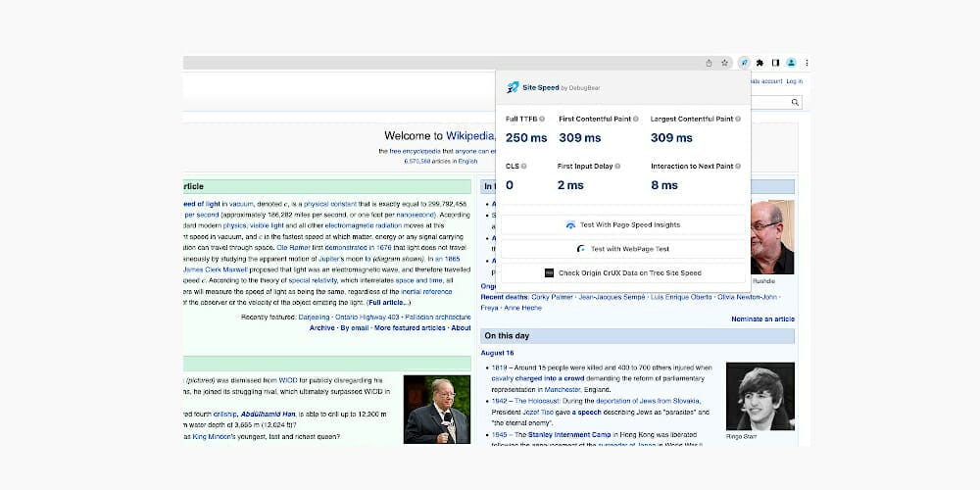Image resolution: width=980 pixels, height=490 pixels.
Task: Click the 2 ms First Input Delay value
Action: tap(570, 185)
